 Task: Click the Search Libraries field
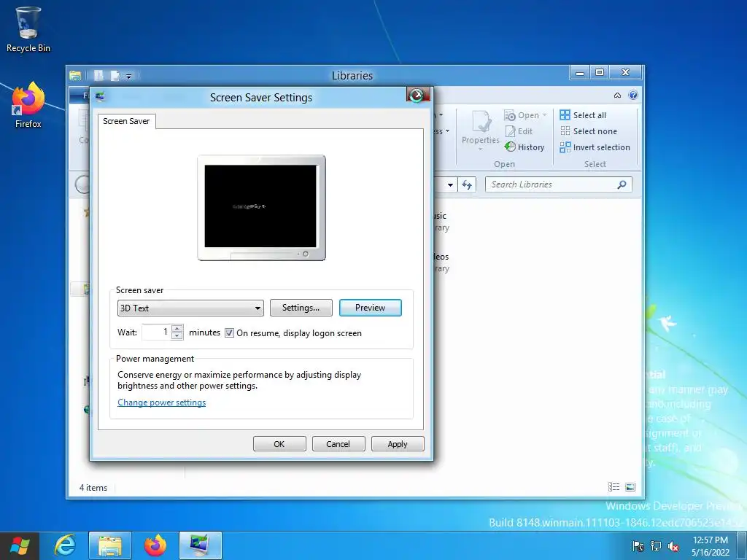pos(558,184)
